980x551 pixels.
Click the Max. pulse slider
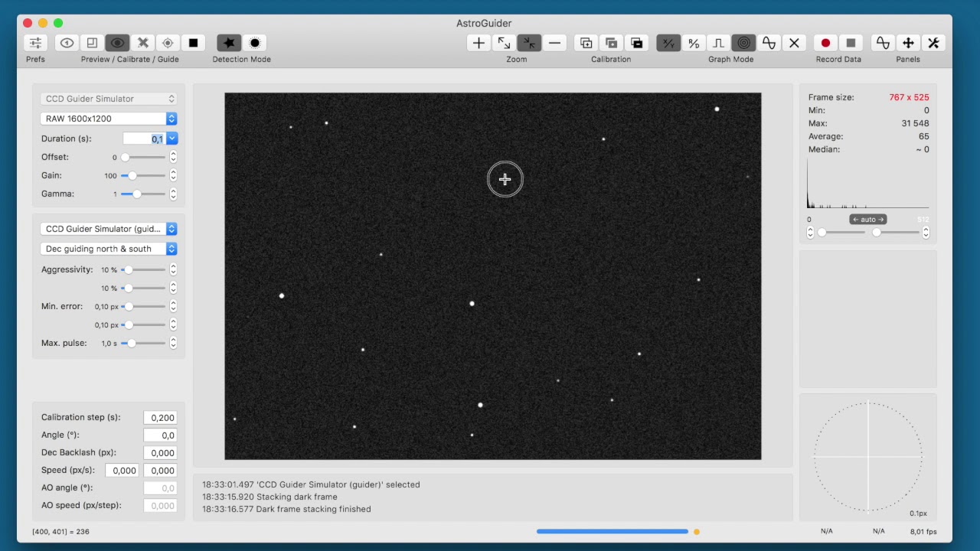click(x=143, y=343)
